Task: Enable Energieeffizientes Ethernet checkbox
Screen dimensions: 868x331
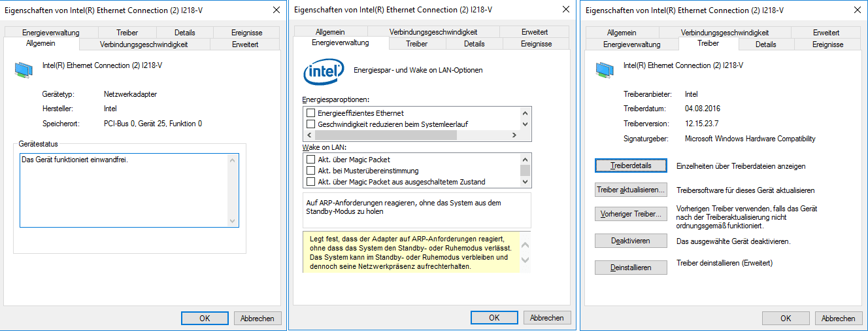Action: (x=311, y=113)
